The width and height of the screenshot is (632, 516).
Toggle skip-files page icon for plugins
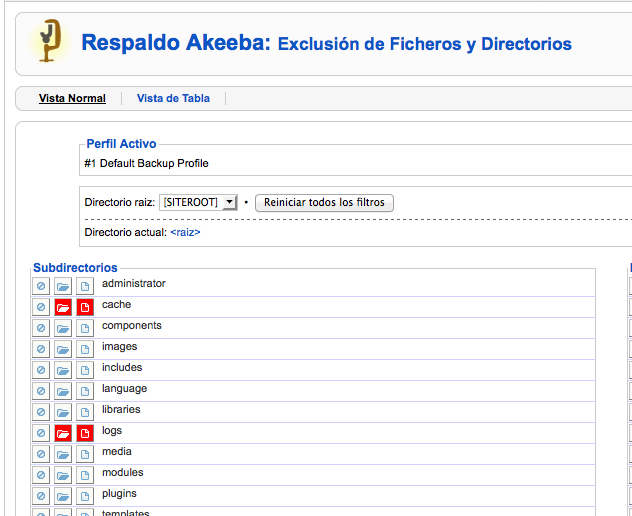[85, 496]
